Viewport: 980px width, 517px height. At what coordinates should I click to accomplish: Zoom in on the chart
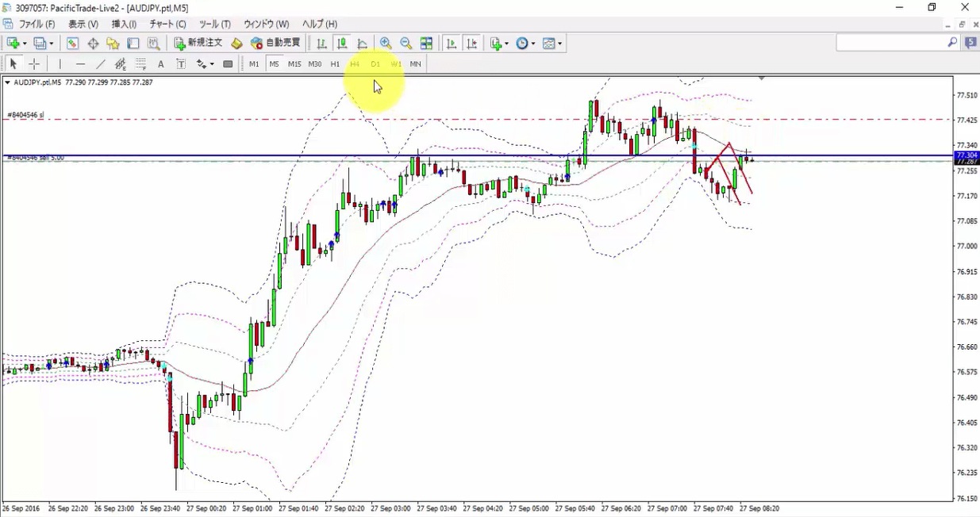click(386, 43)
